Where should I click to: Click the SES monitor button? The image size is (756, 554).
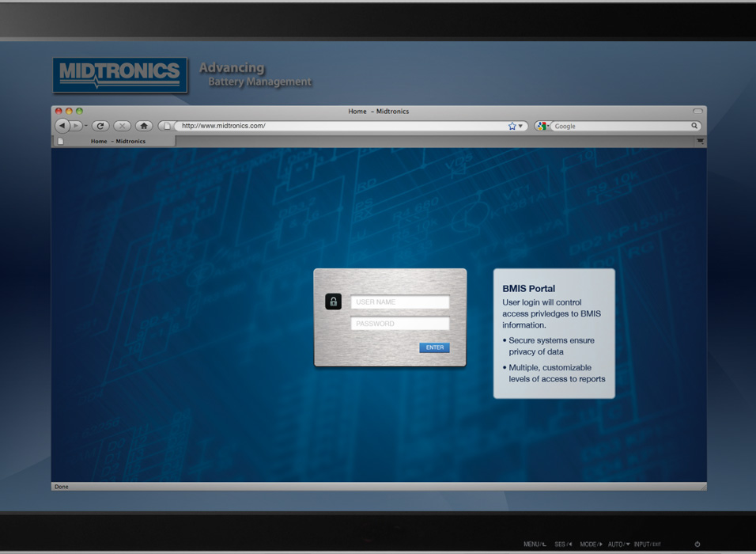click(563, 545)
